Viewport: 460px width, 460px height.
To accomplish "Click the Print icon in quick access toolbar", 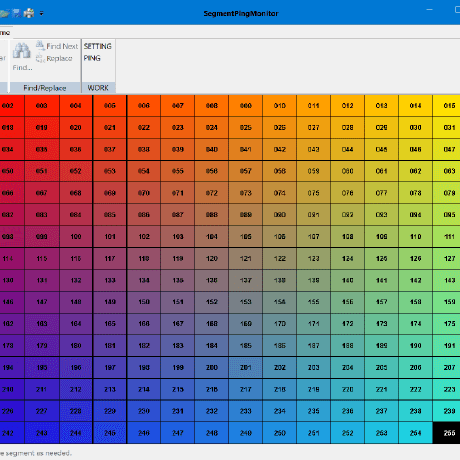I will click(29, 13).
